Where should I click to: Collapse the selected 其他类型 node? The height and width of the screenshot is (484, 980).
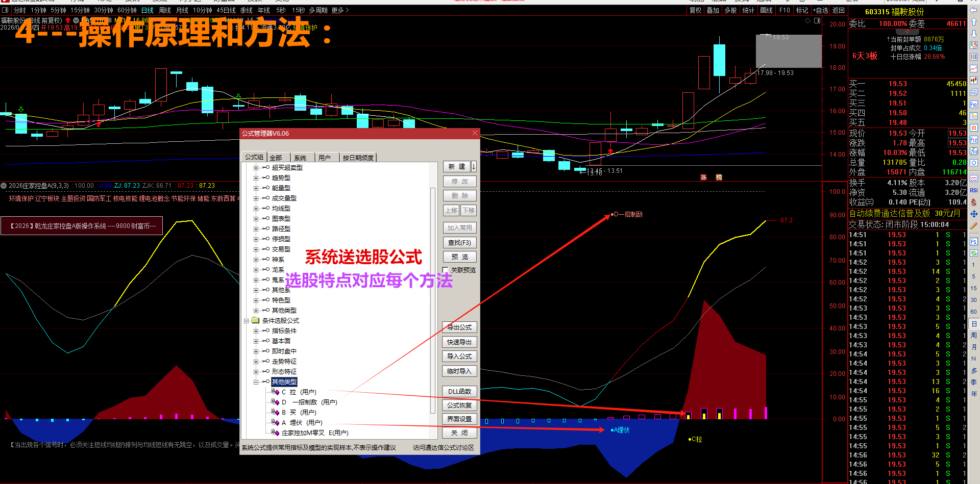click(256, 382)
